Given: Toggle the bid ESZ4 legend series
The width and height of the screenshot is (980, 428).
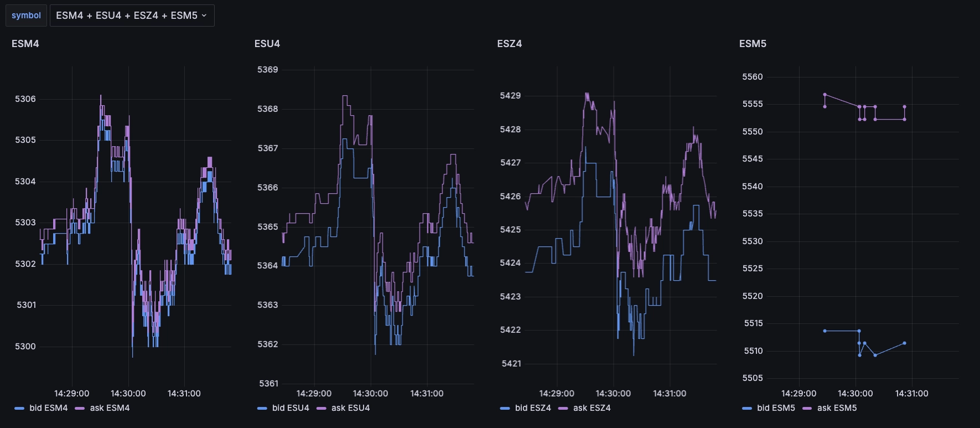Looking at the screenshot, I should click(533, 408).
